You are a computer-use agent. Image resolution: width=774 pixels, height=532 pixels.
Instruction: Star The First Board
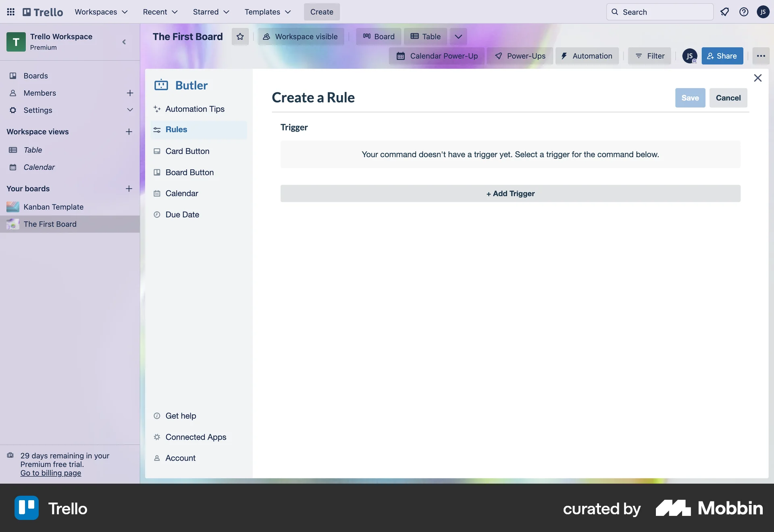tap(240, 36)
